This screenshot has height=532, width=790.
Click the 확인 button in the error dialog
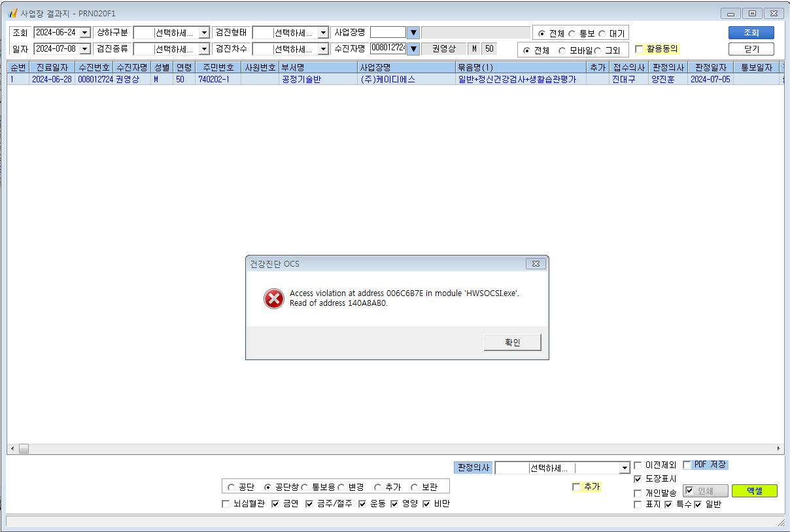[513, 342]
